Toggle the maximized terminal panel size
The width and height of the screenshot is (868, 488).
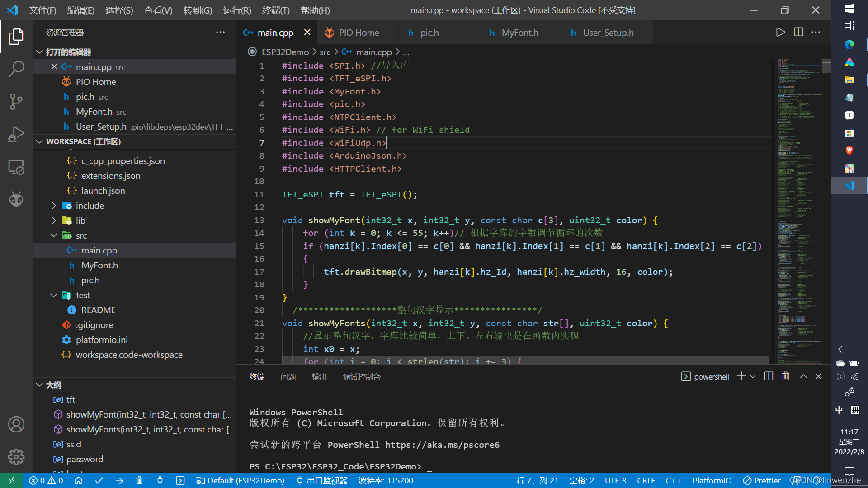pos(803,376)
